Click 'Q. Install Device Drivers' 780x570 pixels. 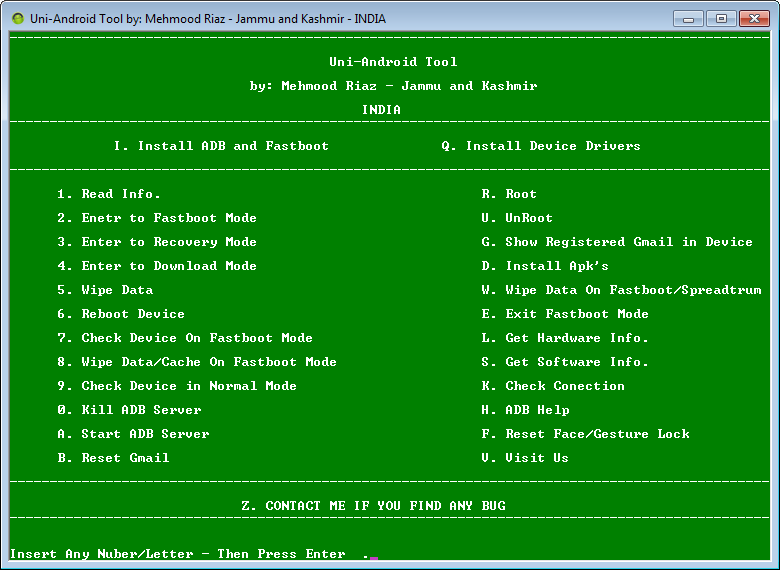[x=541, y=146]
